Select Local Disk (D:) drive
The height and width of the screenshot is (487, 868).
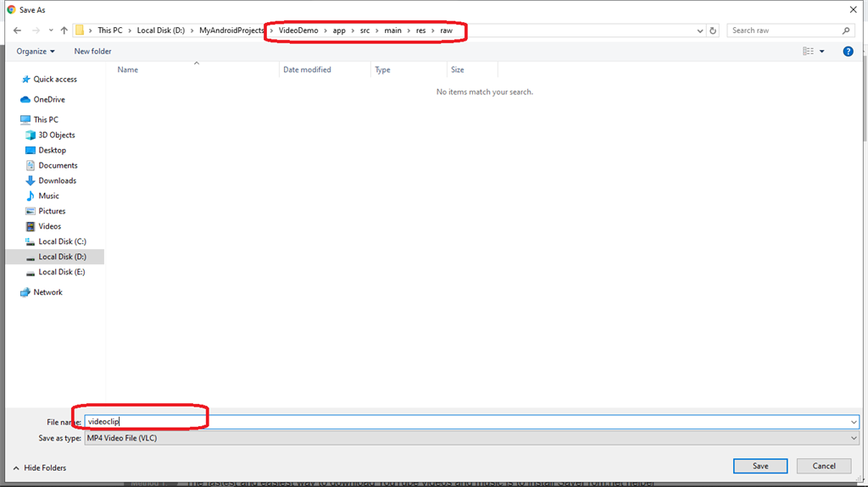tap(63, 257)
